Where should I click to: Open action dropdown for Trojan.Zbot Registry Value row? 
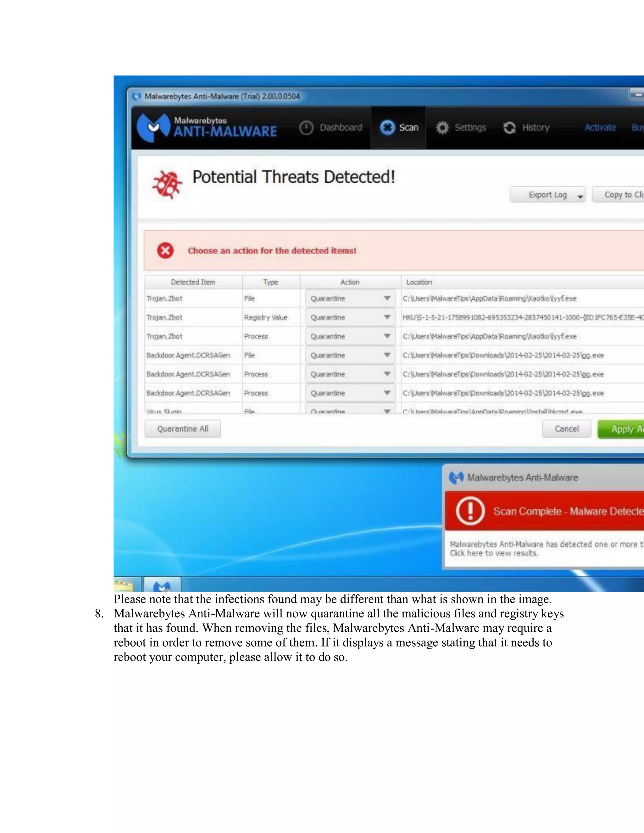pyautogui.click(x=350, y=317)
